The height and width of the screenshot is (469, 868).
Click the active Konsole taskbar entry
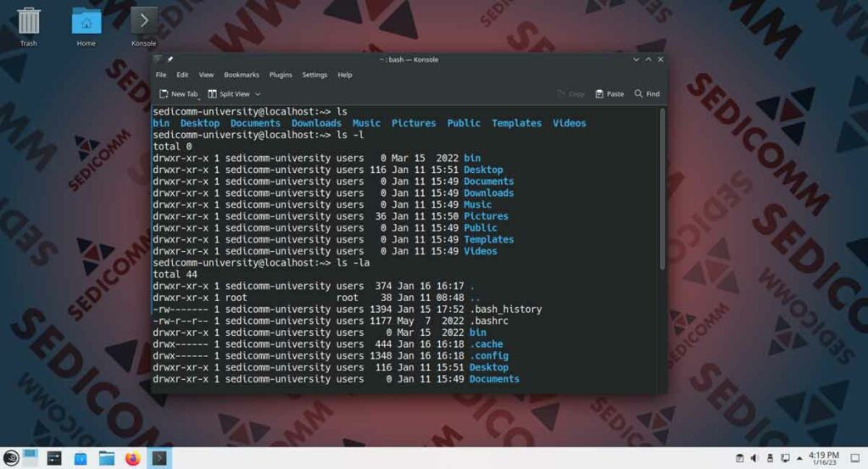tap(159, 458)
